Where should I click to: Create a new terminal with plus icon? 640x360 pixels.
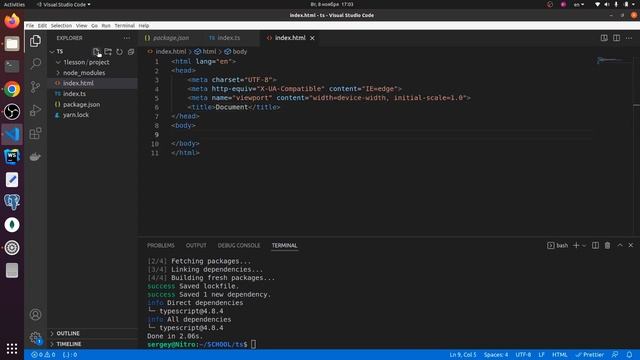[x=576, y=245]
